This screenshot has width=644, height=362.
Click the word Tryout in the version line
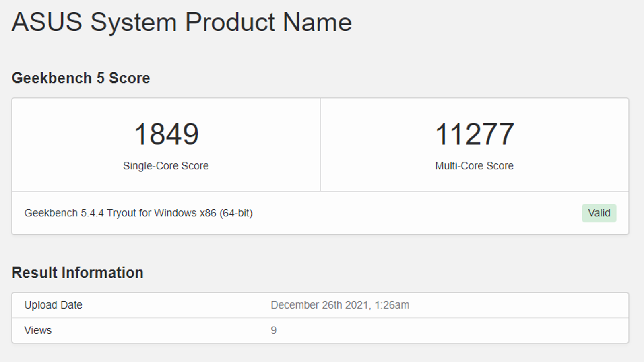(121, 213)
